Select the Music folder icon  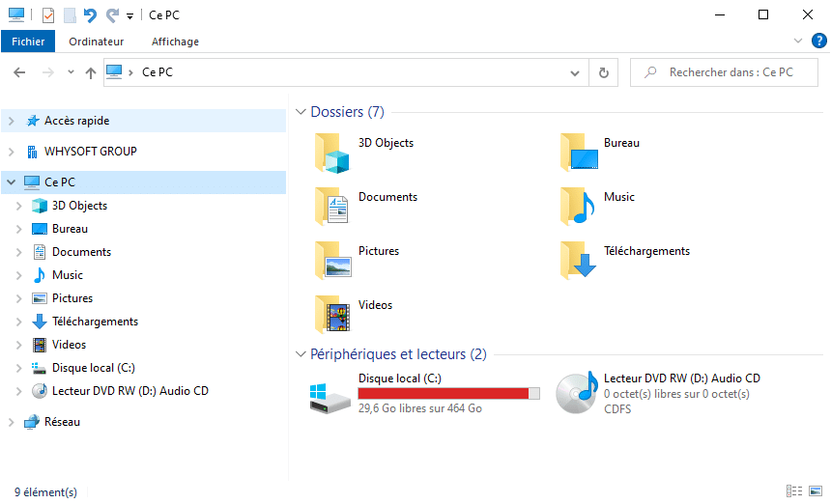[x=578, y=207]
